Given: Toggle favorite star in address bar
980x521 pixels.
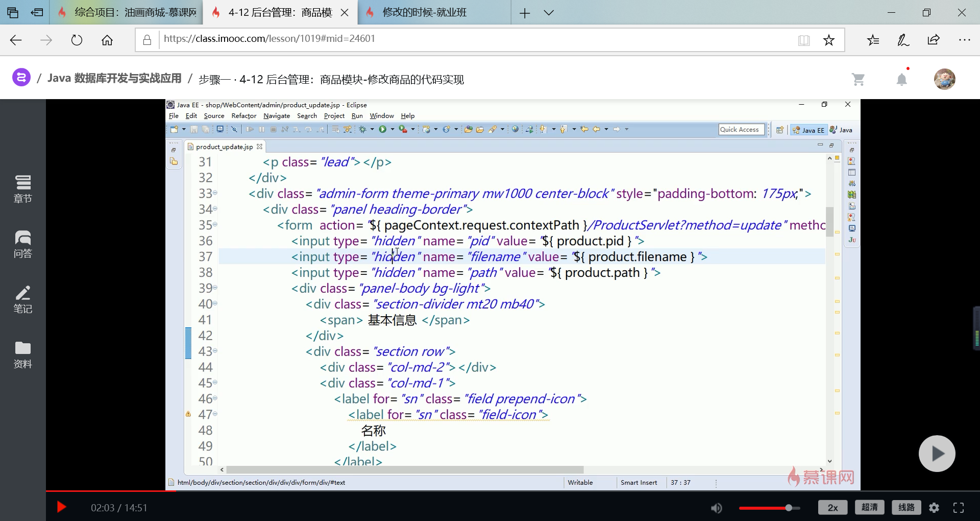Looking at the screenshot, I should tap(829, 40).
